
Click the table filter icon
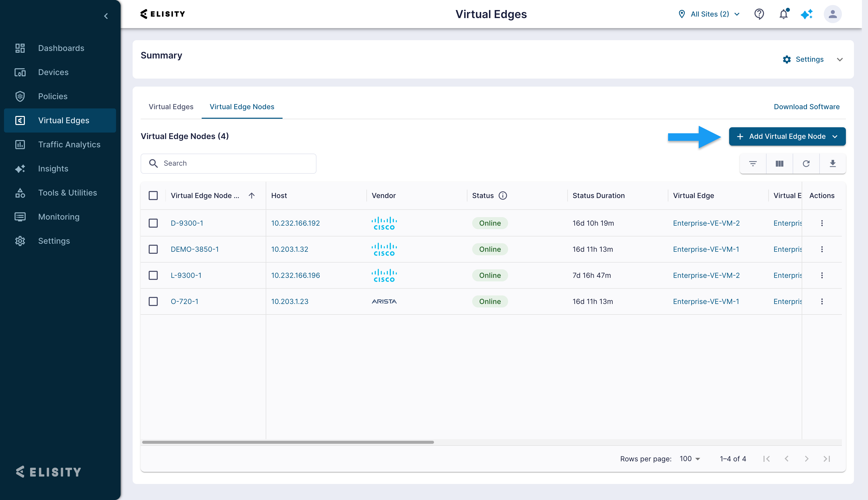[753, 164]
